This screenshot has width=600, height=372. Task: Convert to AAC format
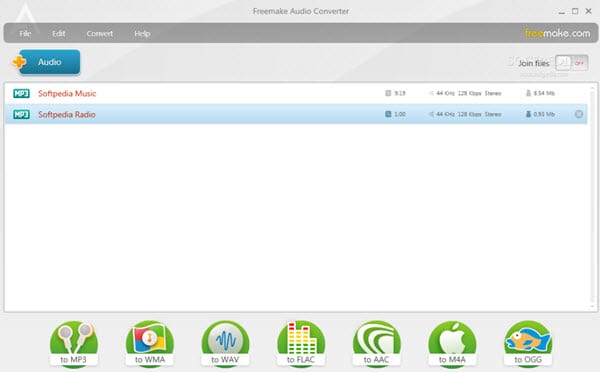point(377,344)
